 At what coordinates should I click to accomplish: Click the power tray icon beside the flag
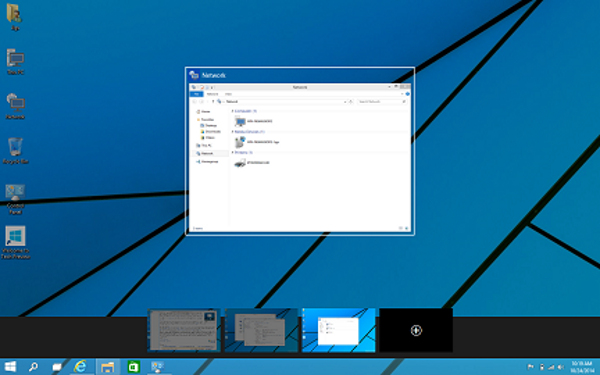tap(541, 367)
